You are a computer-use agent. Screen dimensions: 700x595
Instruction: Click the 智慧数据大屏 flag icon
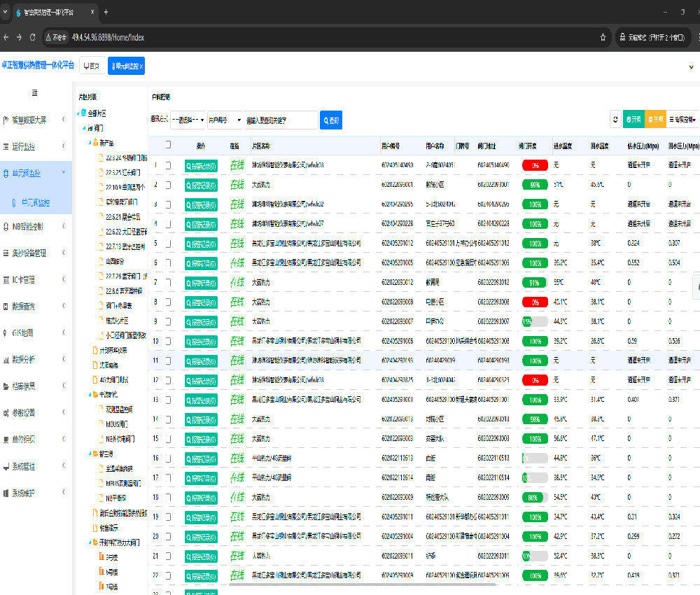[6, 120]
